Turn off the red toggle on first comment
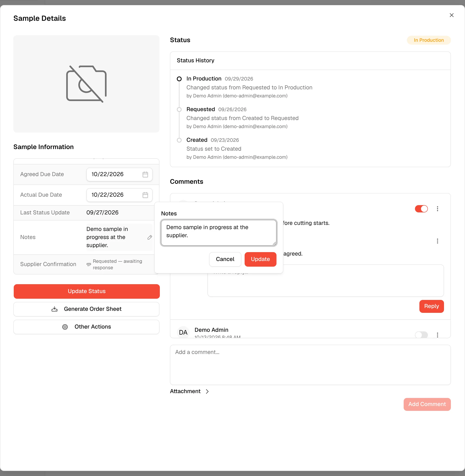This screenshot has width=465, height=476. [421, 209]
